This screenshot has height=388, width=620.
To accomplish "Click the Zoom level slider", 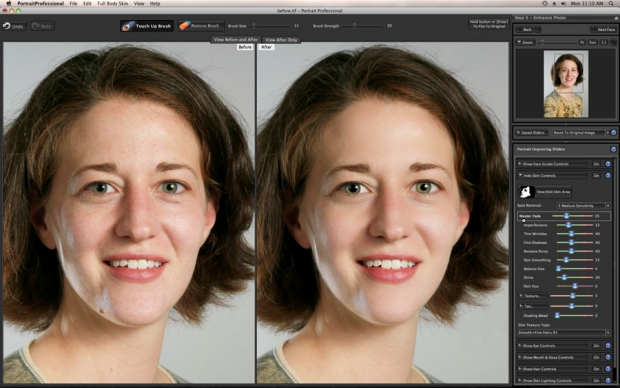I will 557,42.
